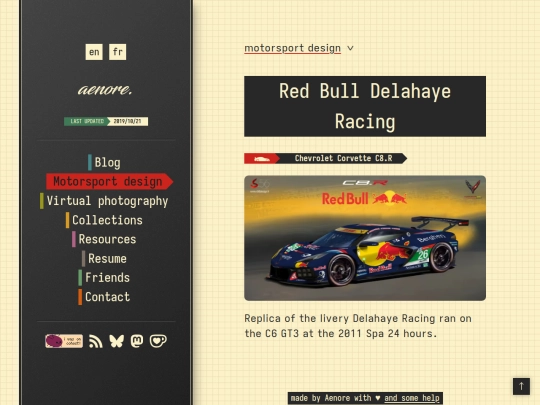Click the aenore. site logo
Viewport: 540px width, 405px height.
[105, 90]
